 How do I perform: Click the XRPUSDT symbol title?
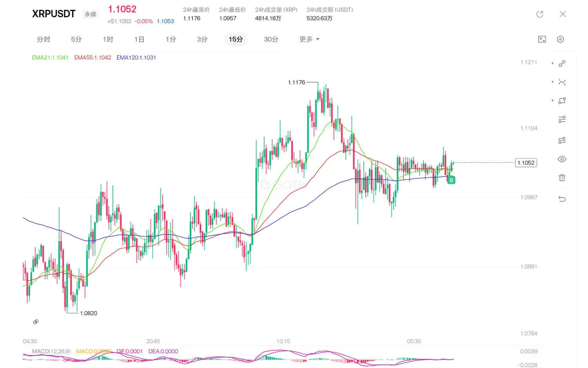click(x=54, y=14)
